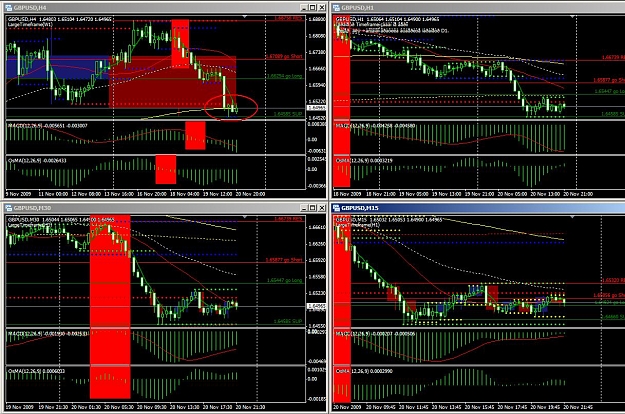
Task: Click the current price tag on the M30 price scale
Action: tap(317, 306)
